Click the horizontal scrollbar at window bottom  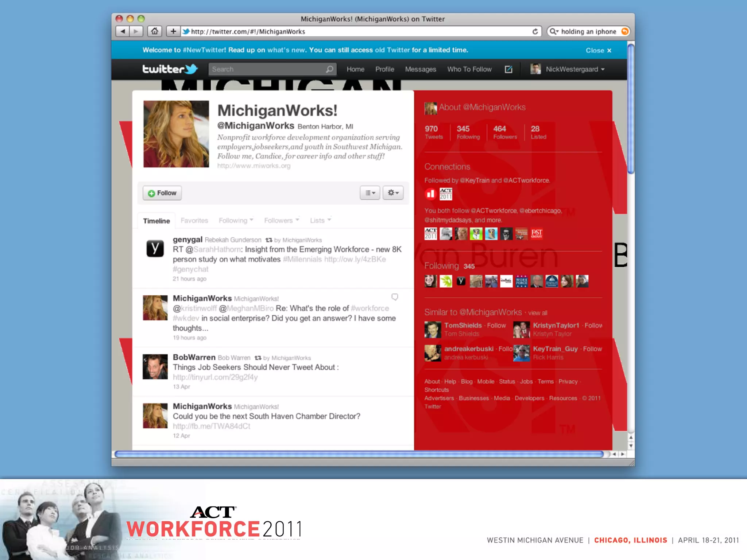[x=359, y=454]
